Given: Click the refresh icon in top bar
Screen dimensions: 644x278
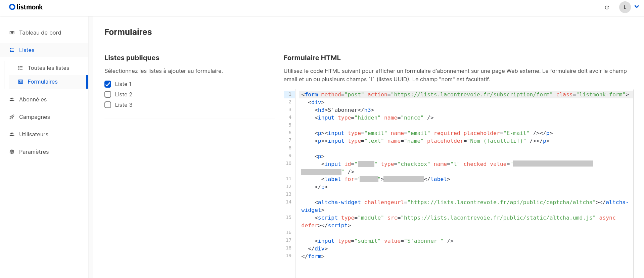Looking at the screenshot, I should point(606,7).
